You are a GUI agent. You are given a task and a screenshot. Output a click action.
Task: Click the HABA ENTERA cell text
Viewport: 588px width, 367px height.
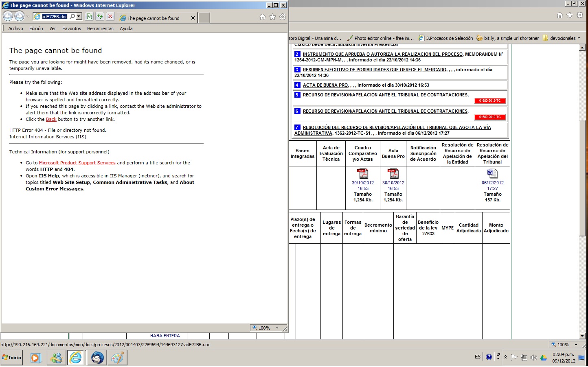pos(165,336)
